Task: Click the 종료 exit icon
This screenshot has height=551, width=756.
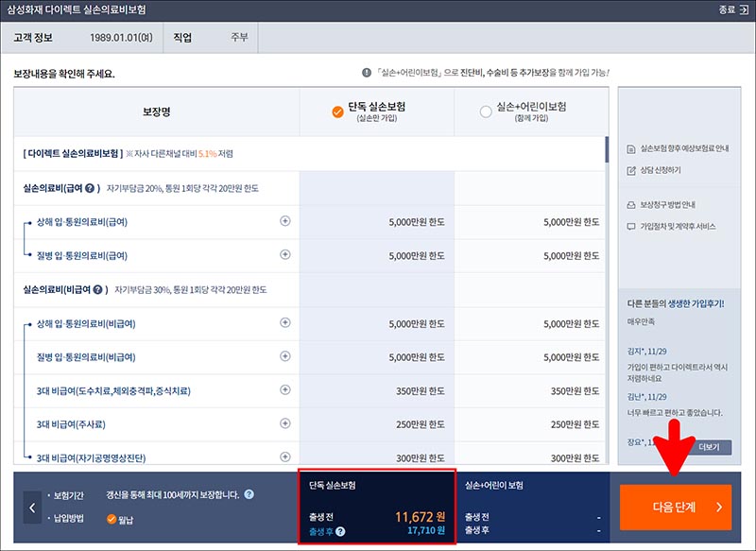Action: pos(743,9)
